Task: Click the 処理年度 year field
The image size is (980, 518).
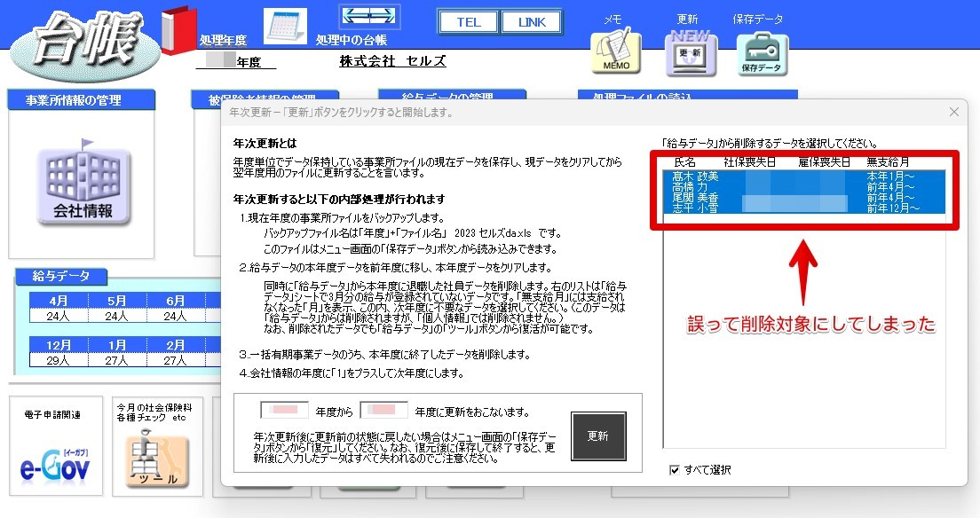Action: [235, 61]
